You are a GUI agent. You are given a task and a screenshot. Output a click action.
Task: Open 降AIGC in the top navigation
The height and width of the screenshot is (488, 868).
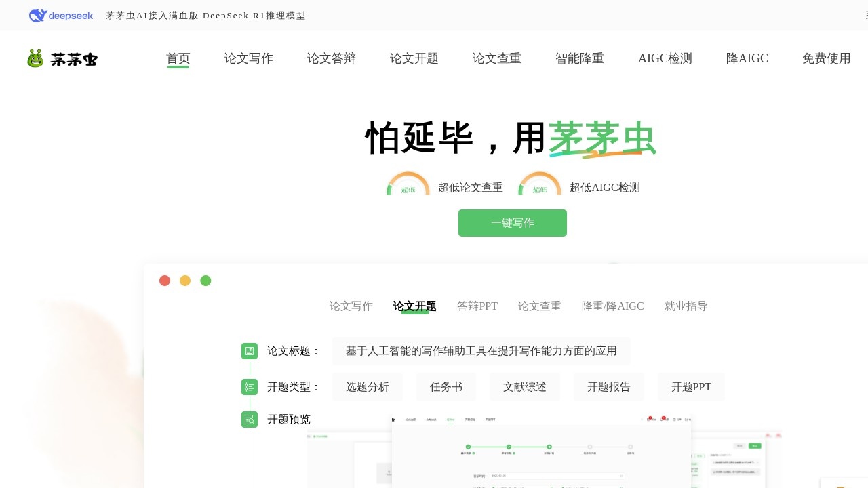coord(747,58)
